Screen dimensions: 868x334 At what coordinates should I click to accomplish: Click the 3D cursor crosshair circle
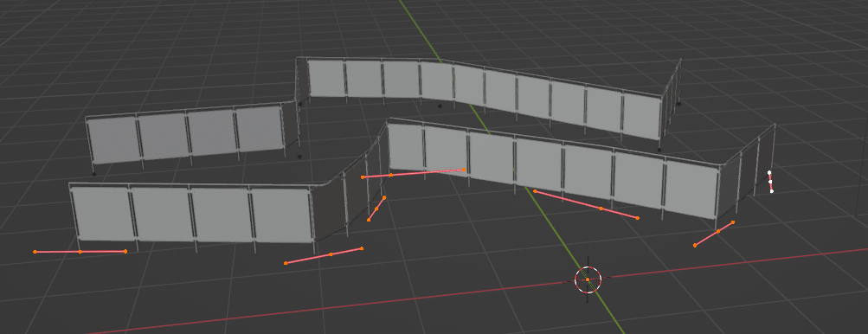point(588,279)
